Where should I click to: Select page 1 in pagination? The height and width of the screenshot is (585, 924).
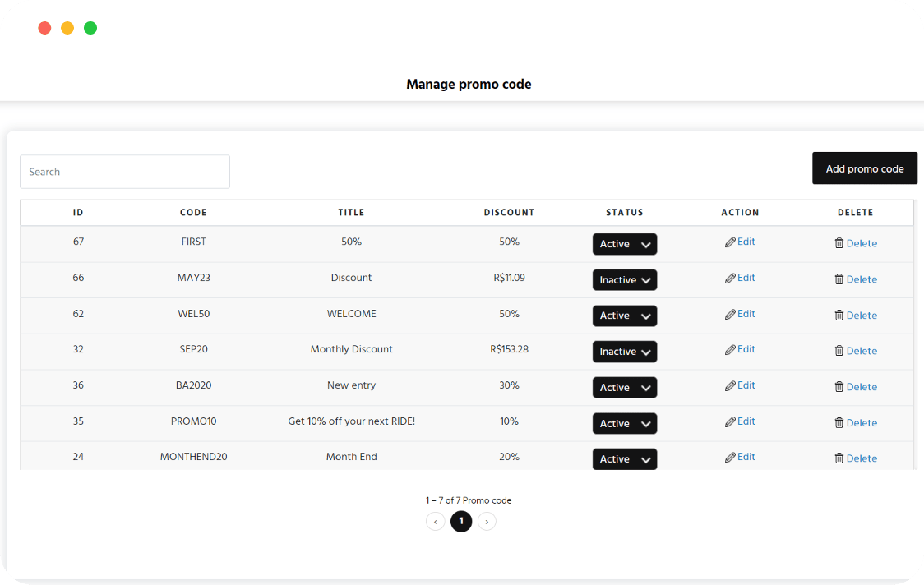tap(461, 521)
